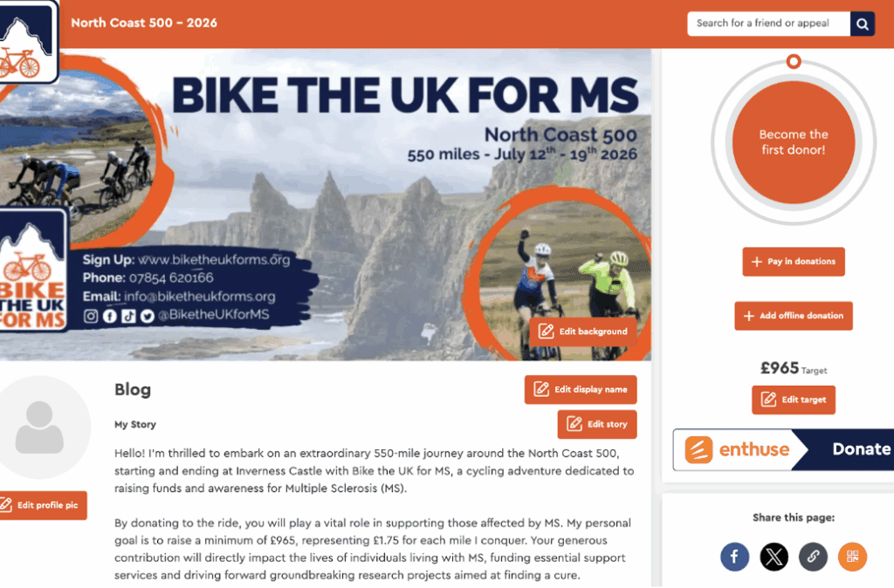
Task: Edit the fundraising target
Action: [794, 400]
